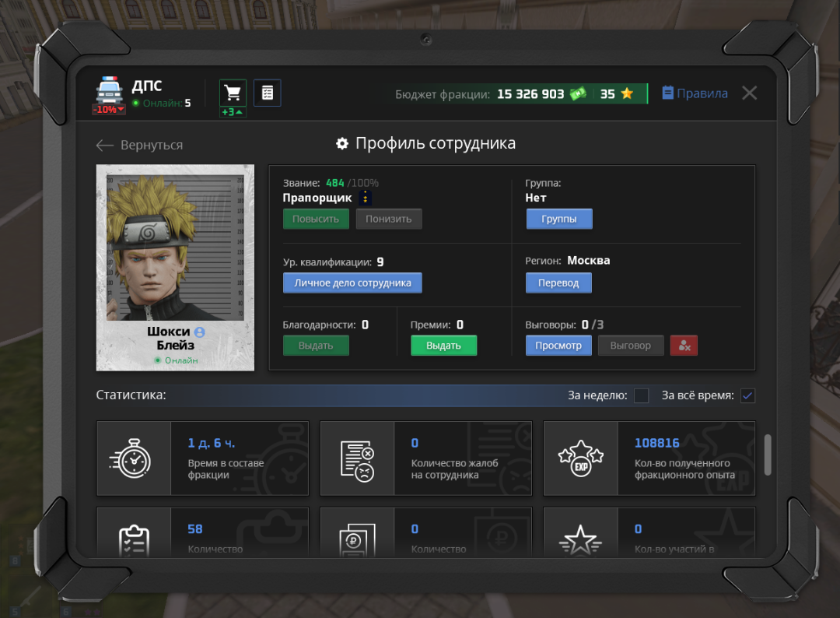Screen dimensions: 840x618
Task: Click the bright green Выдать under Премии
Action: 443,346
